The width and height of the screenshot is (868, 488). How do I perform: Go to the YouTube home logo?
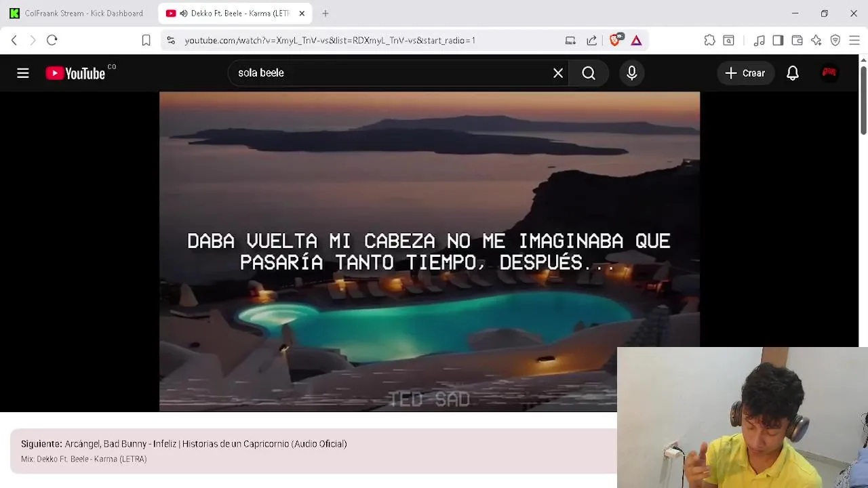(75, 73)
